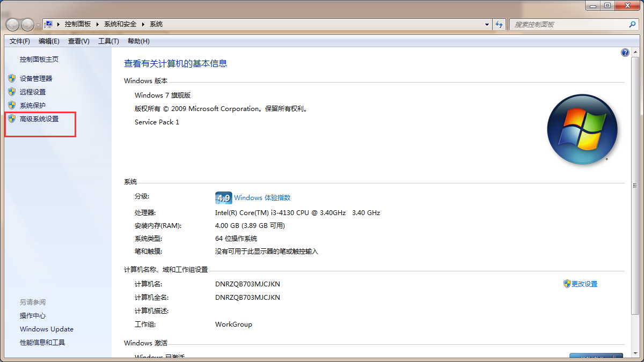
Task: Click the processor value Intel(R) Core(TM) i3-4130
Action: (x=297, y=213)
